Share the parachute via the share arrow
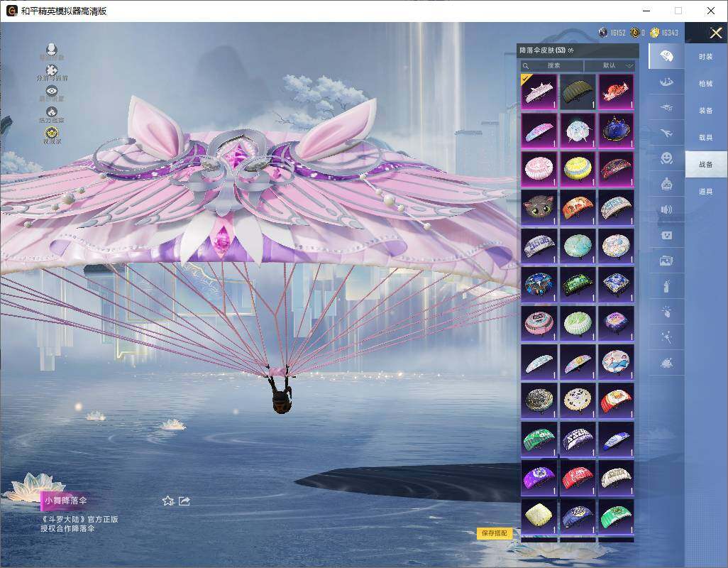728x568 pixels. coord(184,501)
